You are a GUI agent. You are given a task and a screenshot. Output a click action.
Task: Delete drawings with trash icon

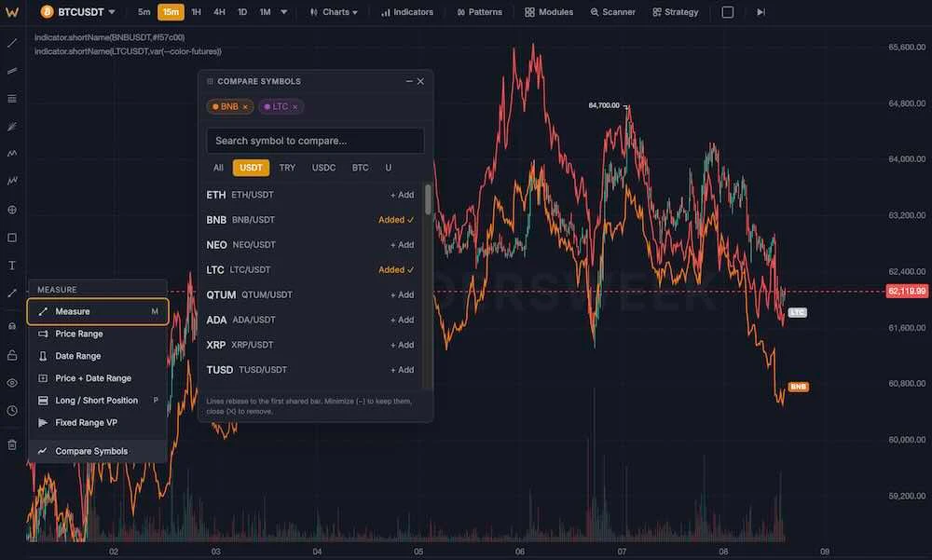(x=12, y=444)
